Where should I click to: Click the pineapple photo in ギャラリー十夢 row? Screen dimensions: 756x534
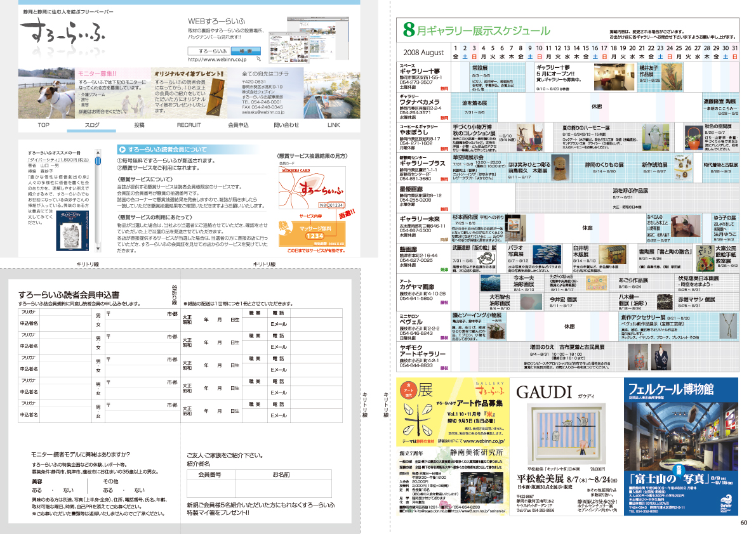(x=672, y=77)
